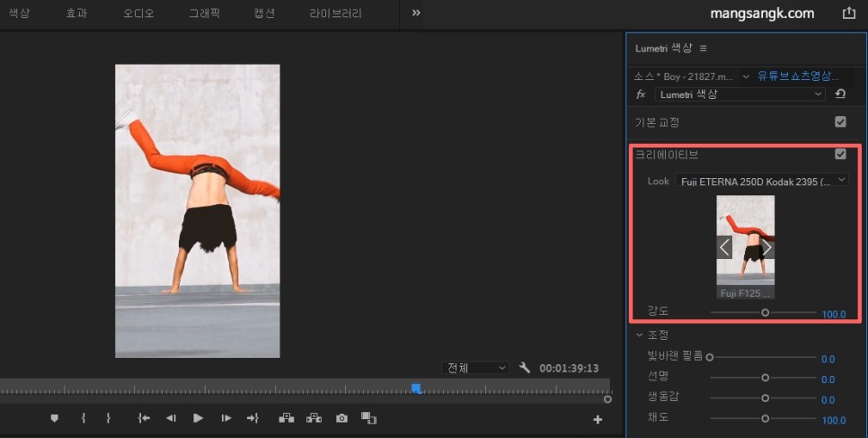The width and height of the screenshot is (868, 438).
Task: Step forward one frame
Action: tap(226, 418)
